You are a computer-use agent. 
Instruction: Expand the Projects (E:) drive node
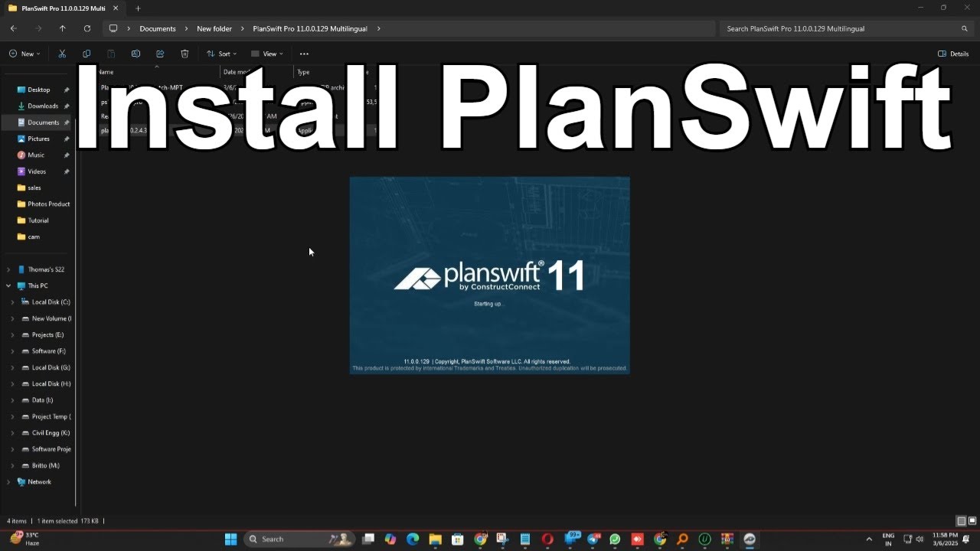(x=12, y=335)
